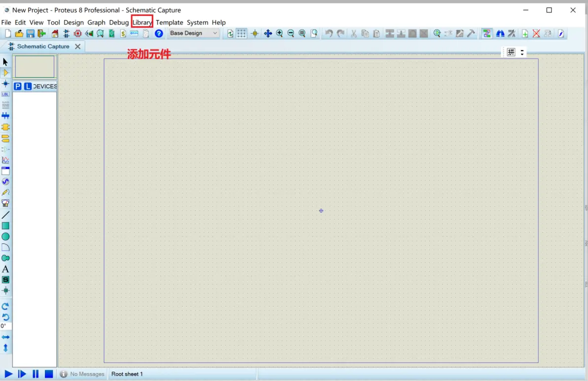The image size is (588, 381).
Task: Click the P pick devices button
Action: (18, 86)
